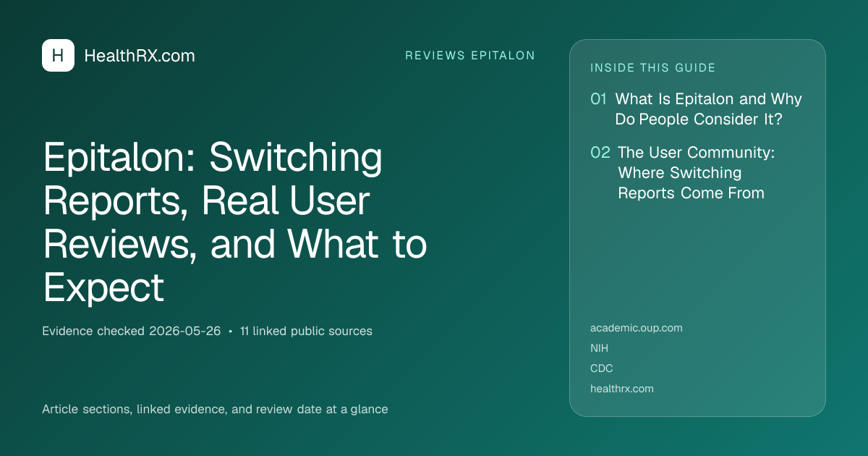Click the Evidence checked 2026-05-26 date
Screen dimensions: 868x456
[x=132, y=332]
